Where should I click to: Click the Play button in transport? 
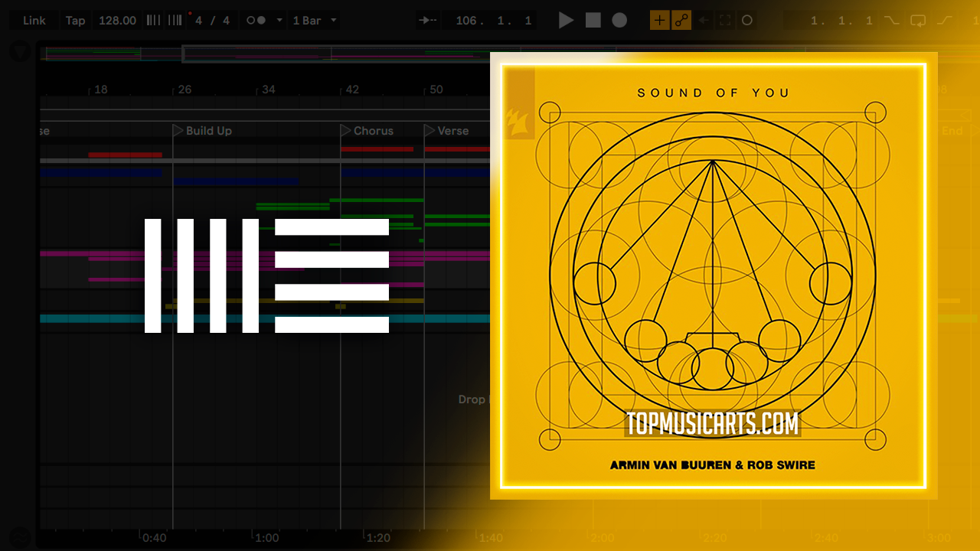(566, 21)
